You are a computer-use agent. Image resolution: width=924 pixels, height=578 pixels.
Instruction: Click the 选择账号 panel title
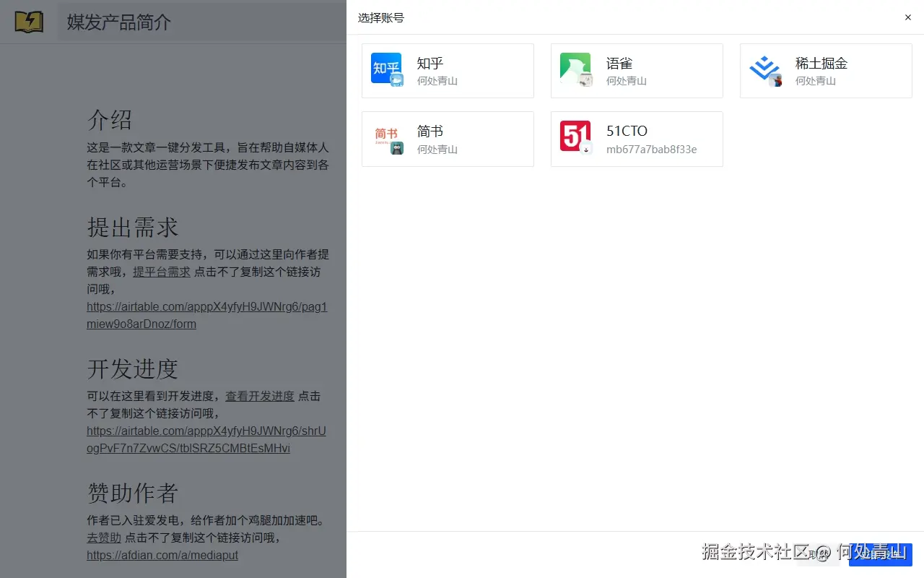point(380,17)
